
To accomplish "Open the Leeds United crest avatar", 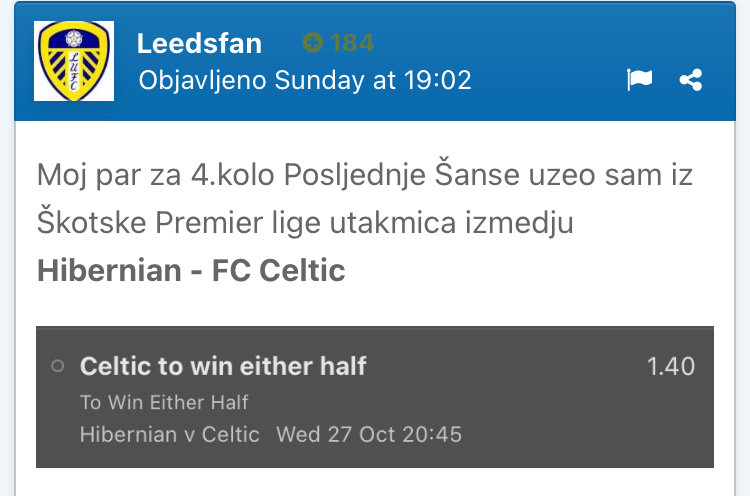I will 74,61.
